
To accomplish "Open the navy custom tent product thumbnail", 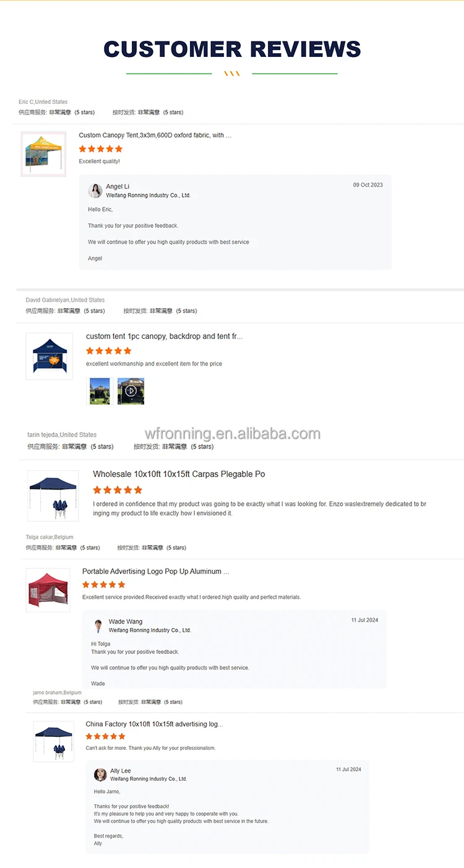I will pyautogui.click(x=49, y=356).
